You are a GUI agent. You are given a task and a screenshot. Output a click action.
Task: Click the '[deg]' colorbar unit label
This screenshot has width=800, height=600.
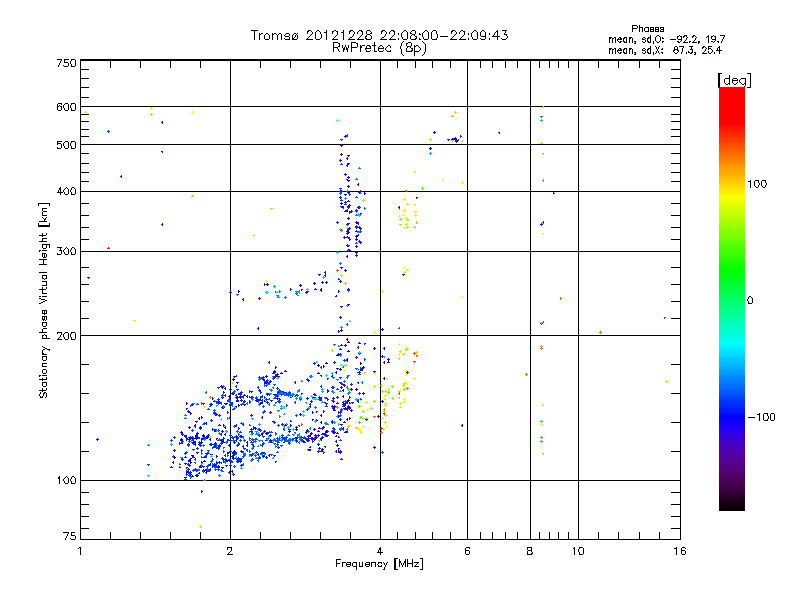tap(734, 80)
